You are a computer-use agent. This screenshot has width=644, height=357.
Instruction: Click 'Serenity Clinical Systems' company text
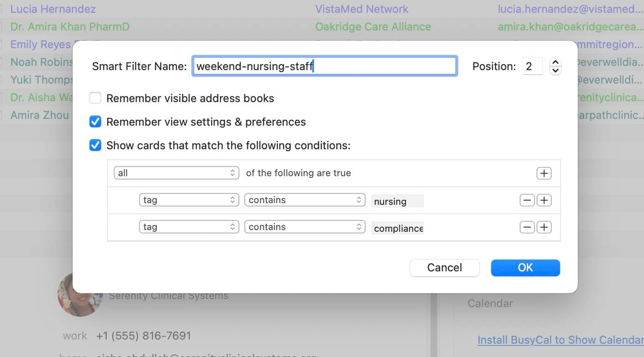[x=168, y=296]
